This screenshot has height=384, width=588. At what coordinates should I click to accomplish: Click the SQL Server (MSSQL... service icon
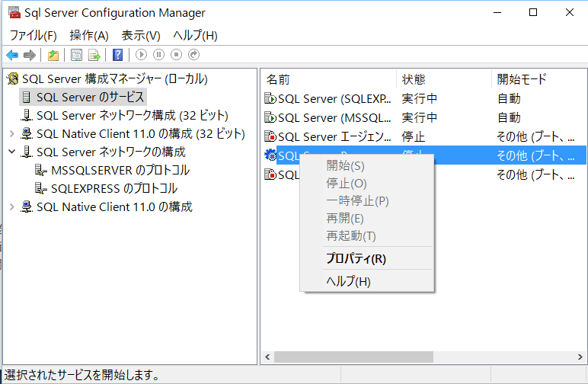[x=270, y=117]
